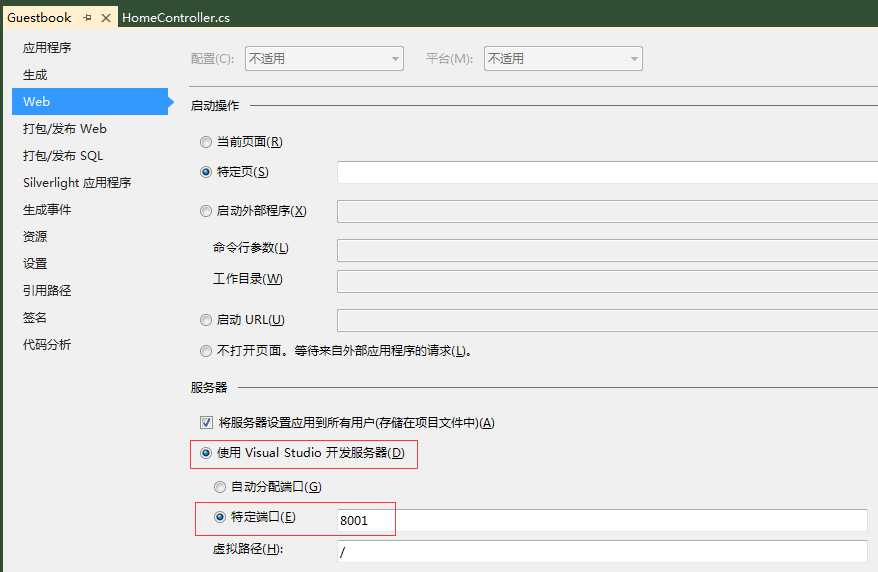The image size is (878, 572).
Task: Pin the Guestbook tab with the pin icon
Action: tap(87, 18)
